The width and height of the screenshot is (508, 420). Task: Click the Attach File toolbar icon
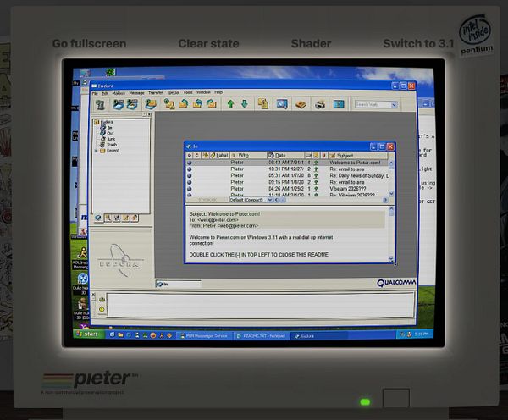click(x=263, y=104)
